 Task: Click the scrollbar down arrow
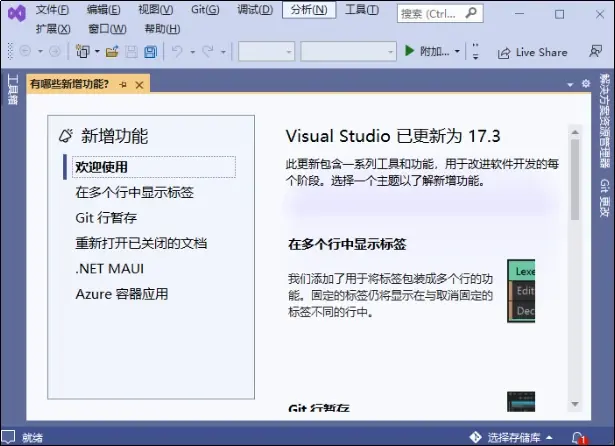(575, 404)
